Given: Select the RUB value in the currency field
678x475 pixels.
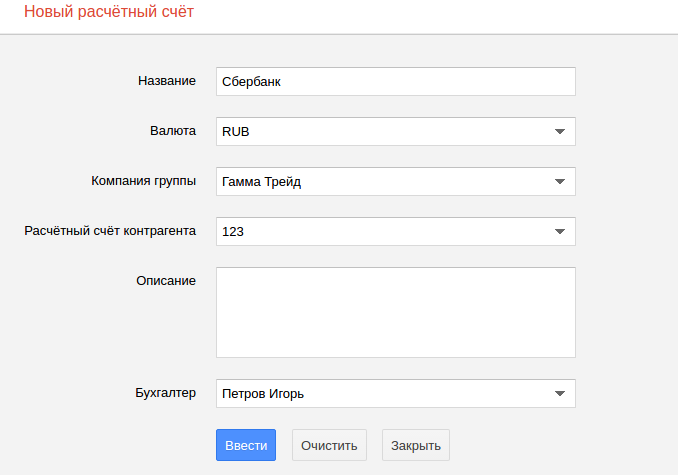Looking at the screenshot, I should pos(236,131).
